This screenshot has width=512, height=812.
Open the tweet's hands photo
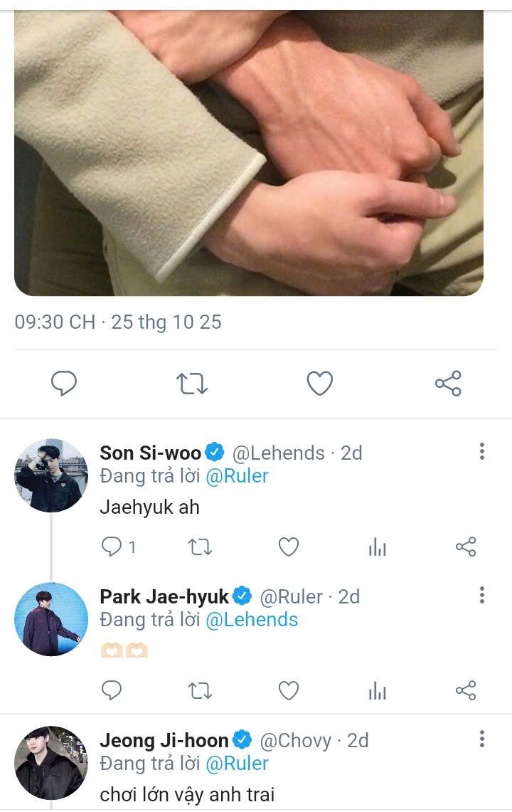click(249, 153)
